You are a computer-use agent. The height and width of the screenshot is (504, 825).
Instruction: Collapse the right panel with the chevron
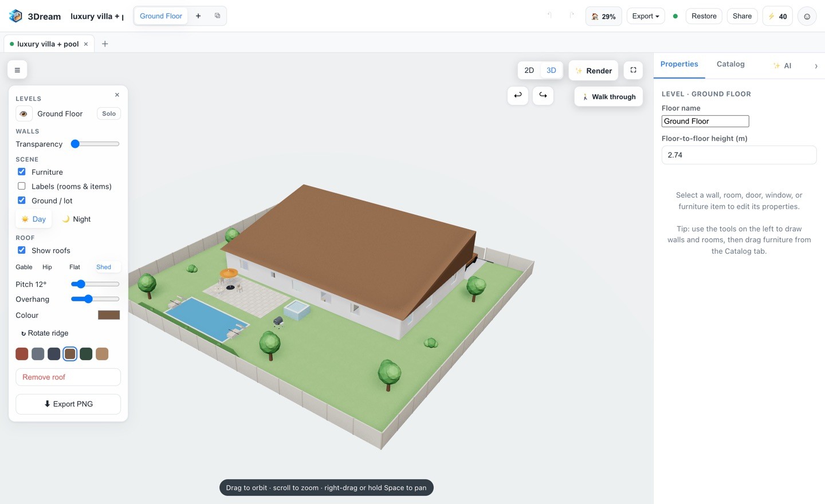[x=816, y=66]
